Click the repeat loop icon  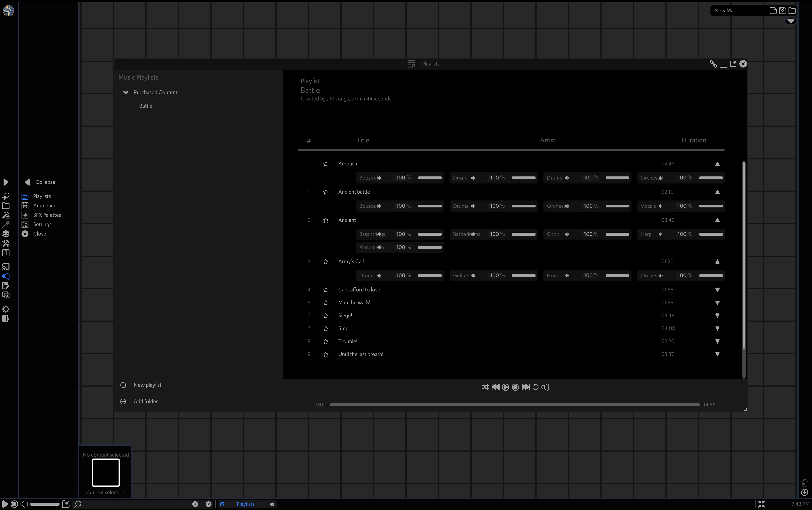[535, 387]
